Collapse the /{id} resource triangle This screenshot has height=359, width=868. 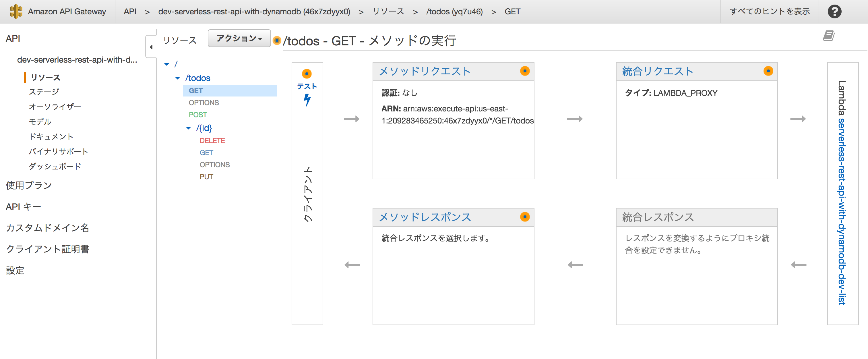(189, 128)
